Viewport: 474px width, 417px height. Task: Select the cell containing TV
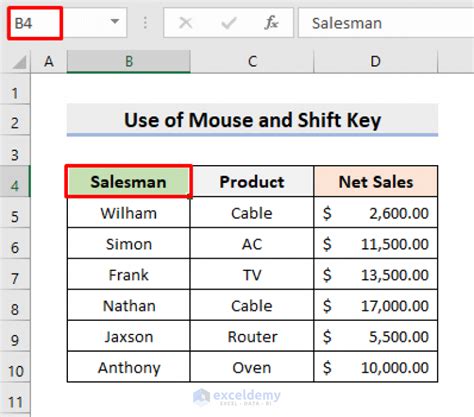252,274
